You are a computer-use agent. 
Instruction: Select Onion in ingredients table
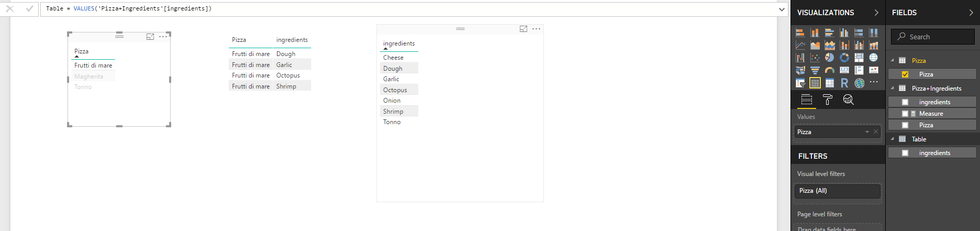(399, 101)
